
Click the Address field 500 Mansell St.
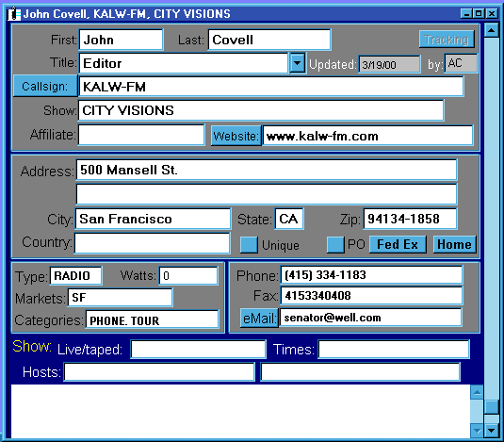click(x=267, y=170)
